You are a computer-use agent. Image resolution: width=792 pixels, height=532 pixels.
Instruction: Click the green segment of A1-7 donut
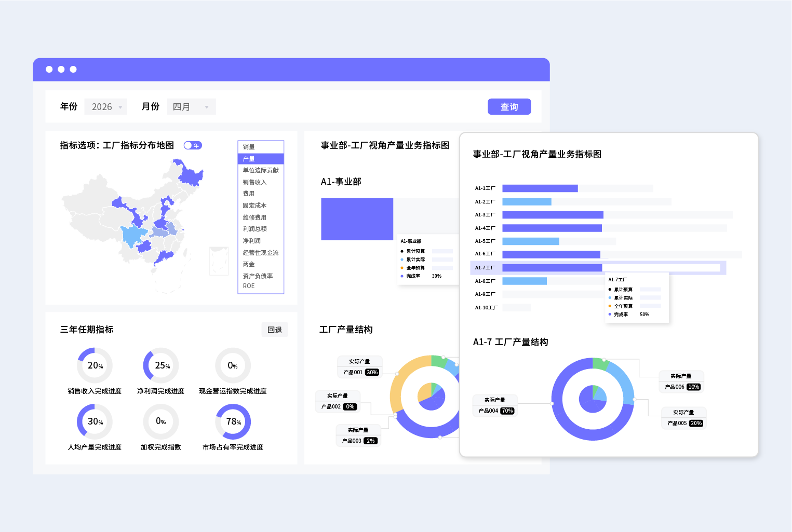pos(600,364)
